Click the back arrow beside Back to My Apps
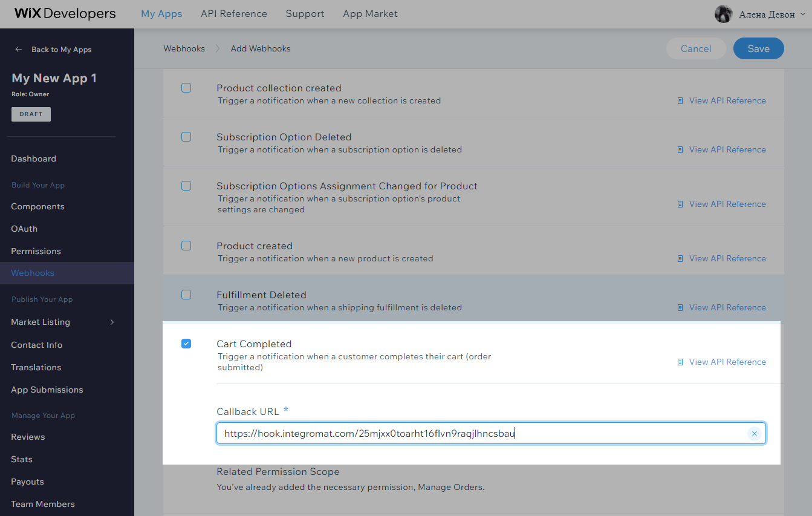812x516 pixels. point(19,50)
